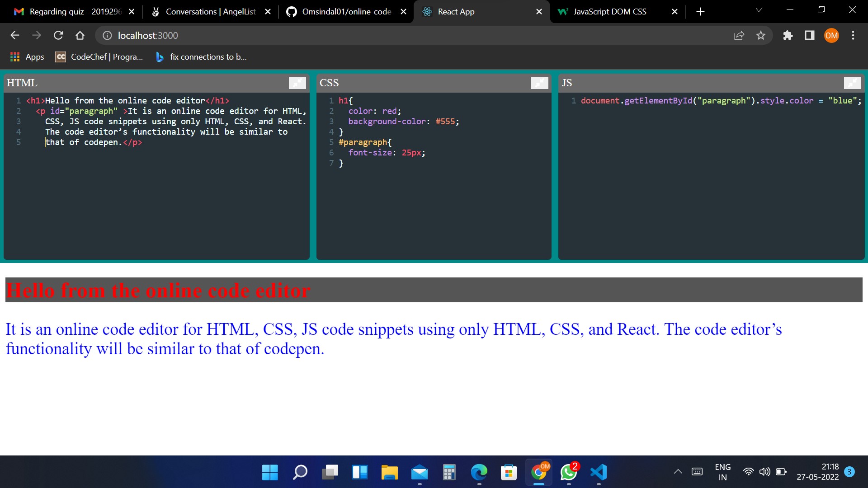
Task: Open Microsoft Edge from taskbar
Action: point(479,472)
